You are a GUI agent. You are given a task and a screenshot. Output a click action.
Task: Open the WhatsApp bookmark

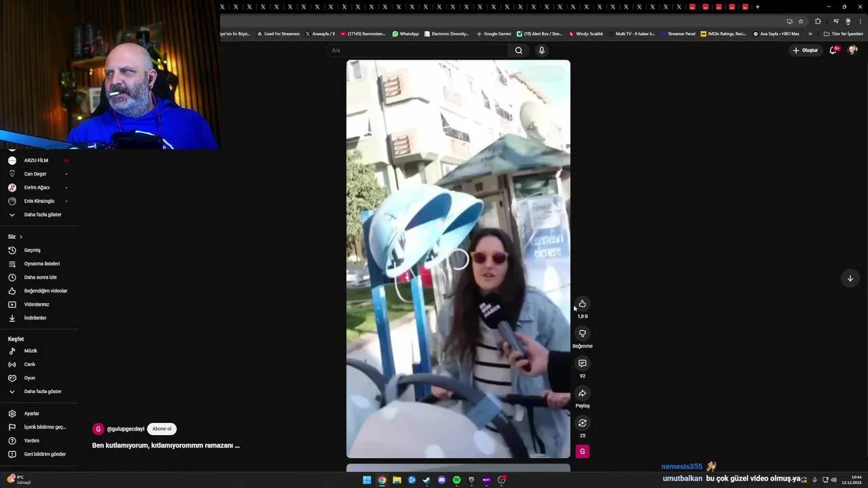pyautogui.click(x=406, y=34)
